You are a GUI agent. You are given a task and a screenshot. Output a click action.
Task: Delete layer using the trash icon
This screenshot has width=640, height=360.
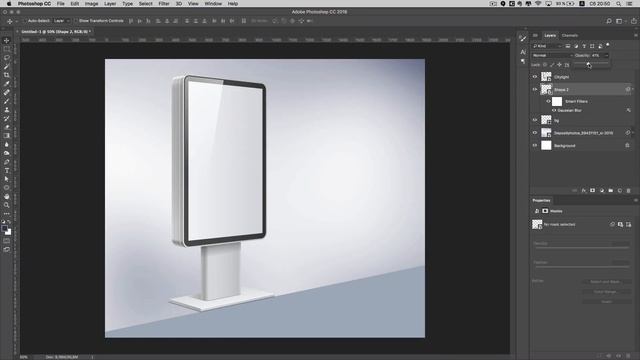coord(629,191)
